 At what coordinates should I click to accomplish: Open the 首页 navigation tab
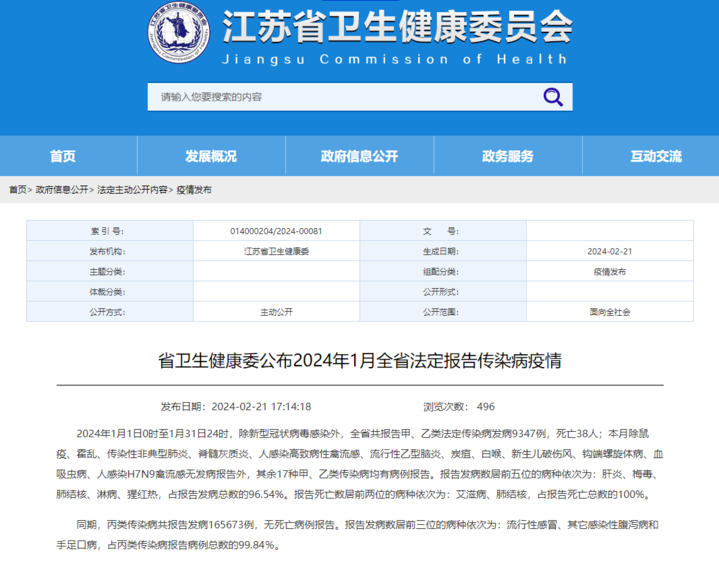[x=63, y=156]
